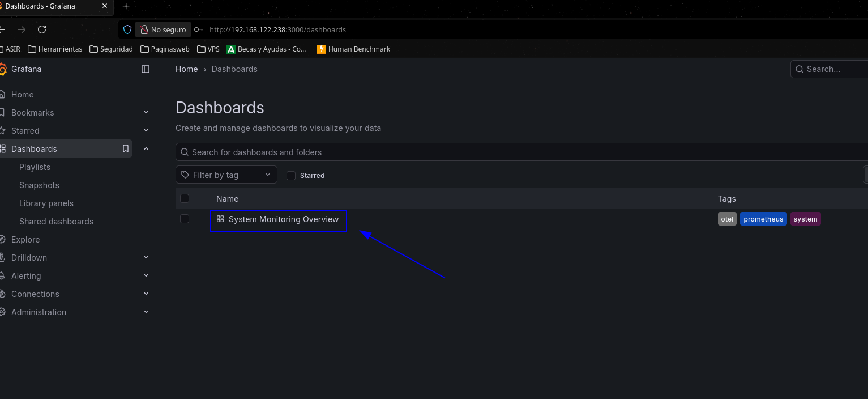This screenshot has width=868, height=399.
Task: Click the magnifier icon in dashboards search
Action: (185, 152)
